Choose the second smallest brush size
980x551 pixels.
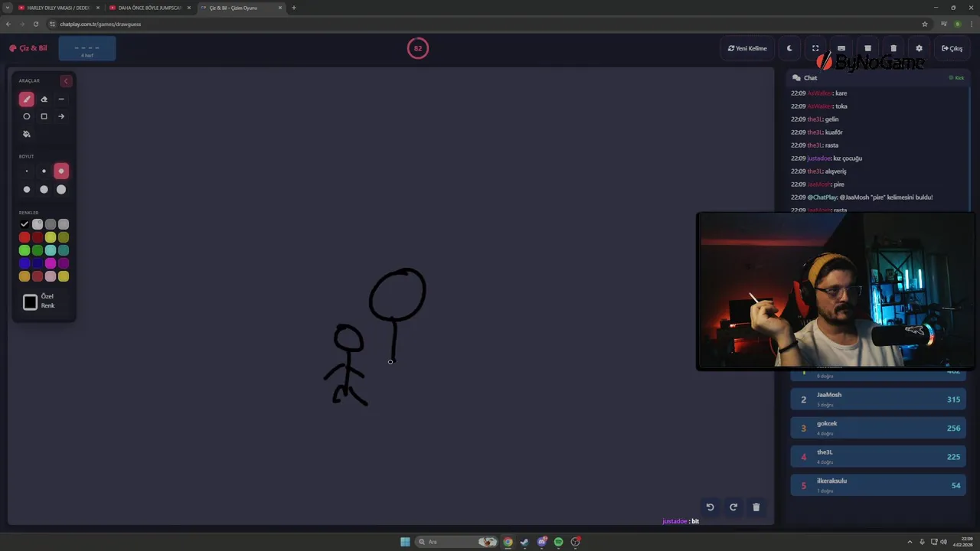pyautogui.click(x=44, y=171)
